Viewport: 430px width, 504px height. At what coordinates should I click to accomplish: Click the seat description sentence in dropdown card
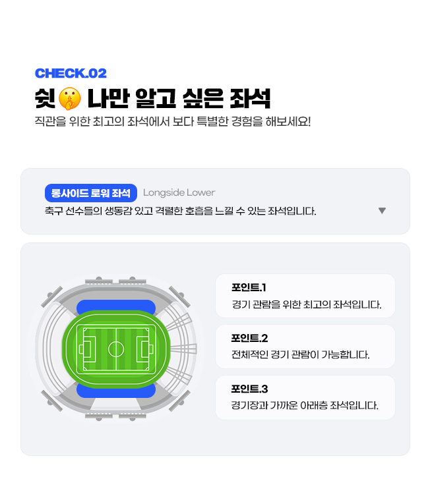click(x=180, y=211)
